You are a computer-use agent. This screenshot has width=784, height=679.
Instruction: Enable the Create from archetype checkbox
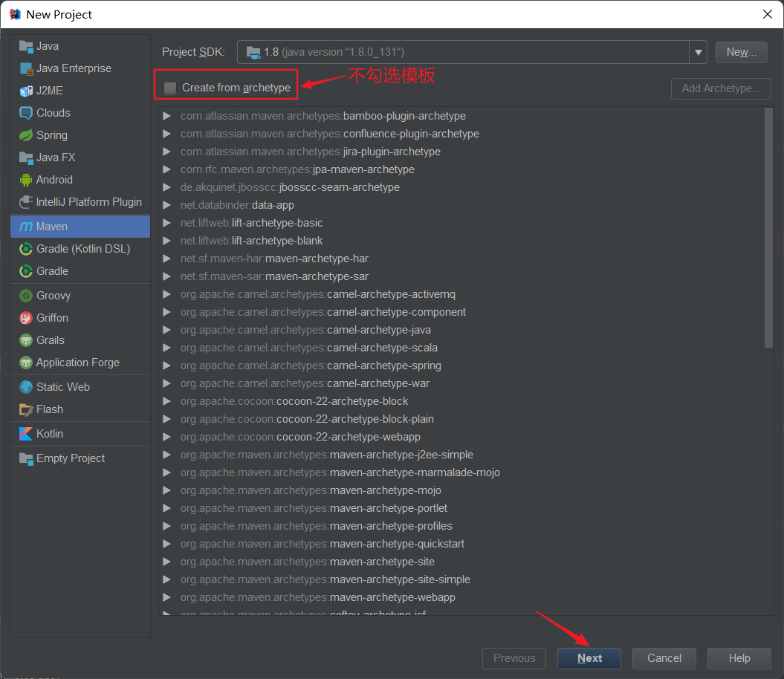[x=170, y=88]
